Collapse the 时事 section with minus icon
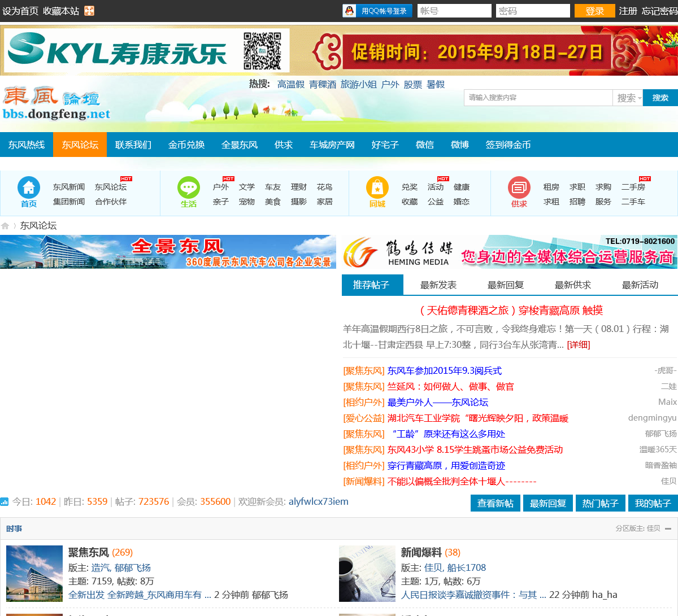678x616 pixels. [x=668, y=528]
